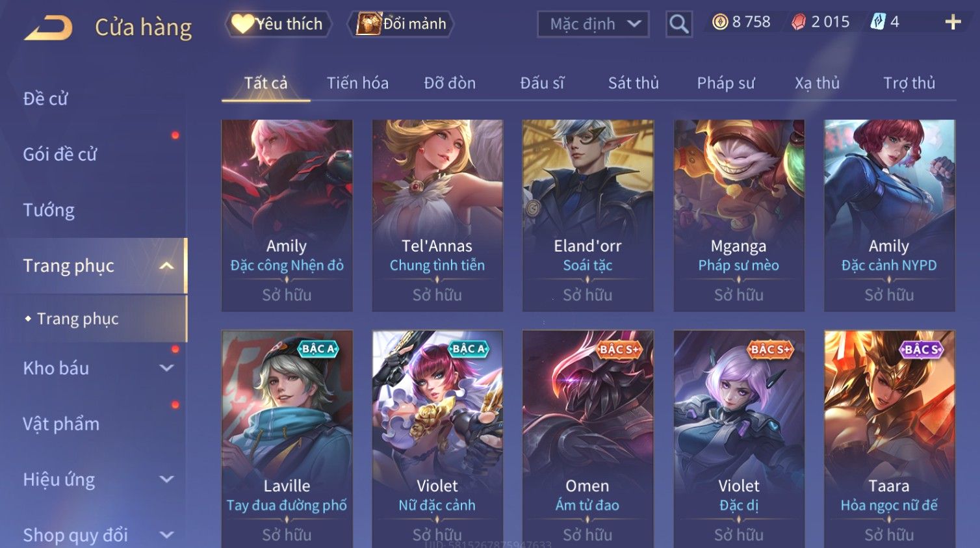
Task: Open Yêu thích heart favorites
Action: [x=278, y=24]
